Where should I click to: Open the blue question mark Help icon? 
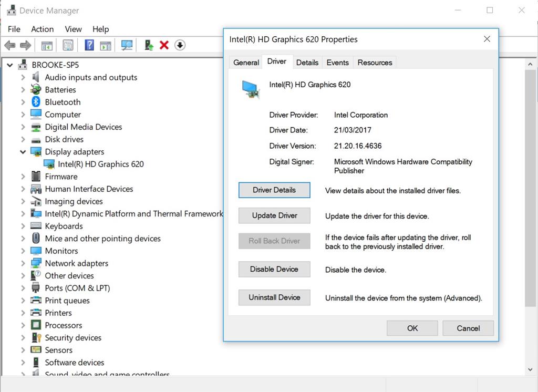click(89, 45)
